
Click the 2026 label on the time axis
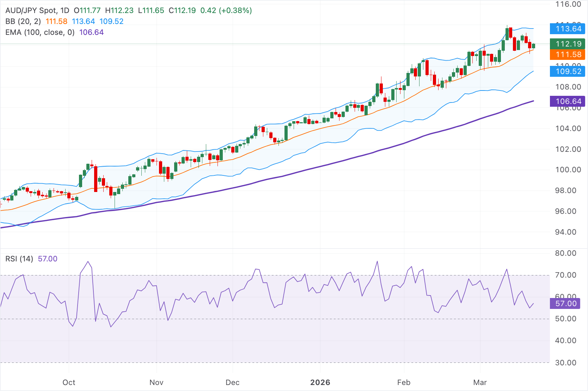pyautogui.click(x=321, y=382)
